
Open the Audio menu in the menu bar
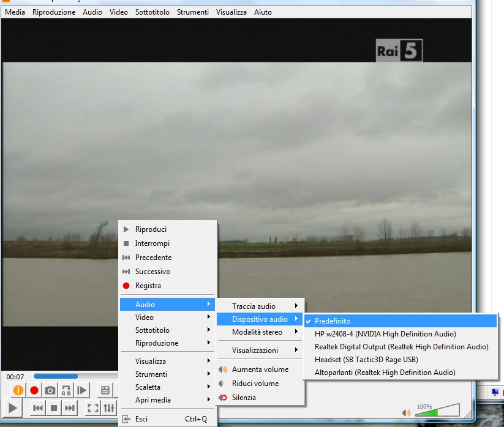click(x=92, y=12)
